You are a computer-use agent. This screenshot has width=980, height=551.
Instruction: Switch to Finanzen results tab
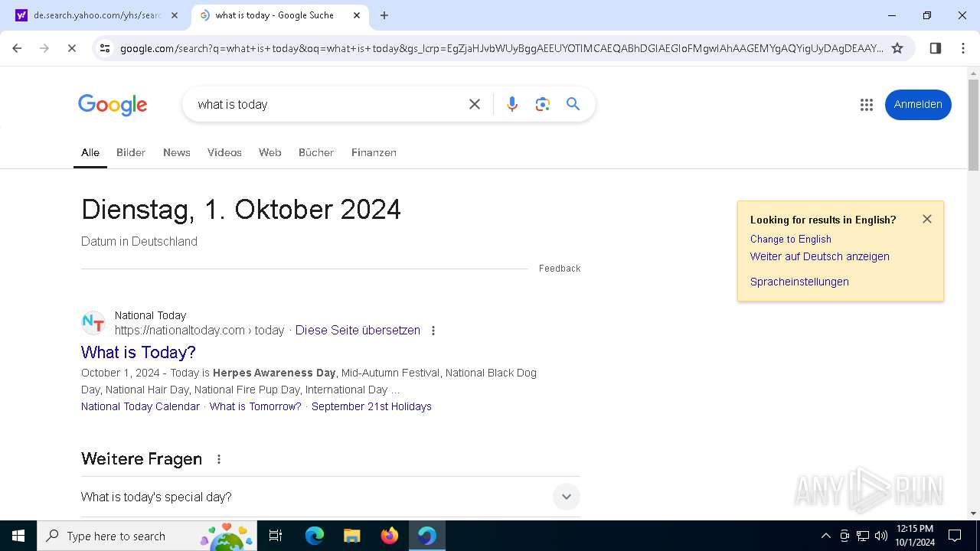(x=374, y=152)
